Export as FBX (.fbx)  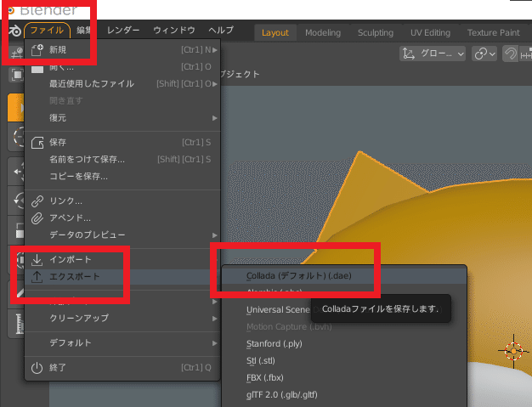click(x=344, y=377)
